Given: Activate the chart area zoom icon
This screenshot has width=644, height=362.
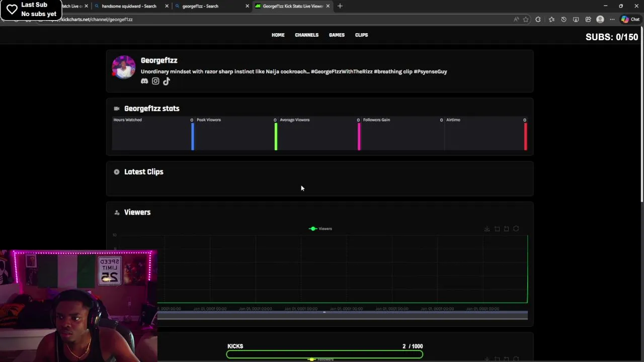Looking at the screenshot, I should (497, 229).
